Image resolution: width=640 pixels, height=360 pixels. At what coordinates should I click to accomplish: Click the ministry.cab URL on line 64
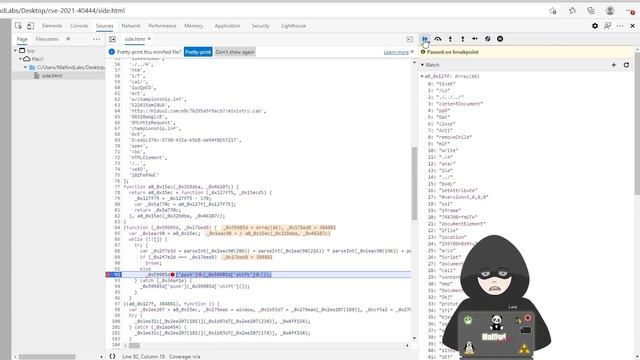pyautogui.click(x=197, y=111)
